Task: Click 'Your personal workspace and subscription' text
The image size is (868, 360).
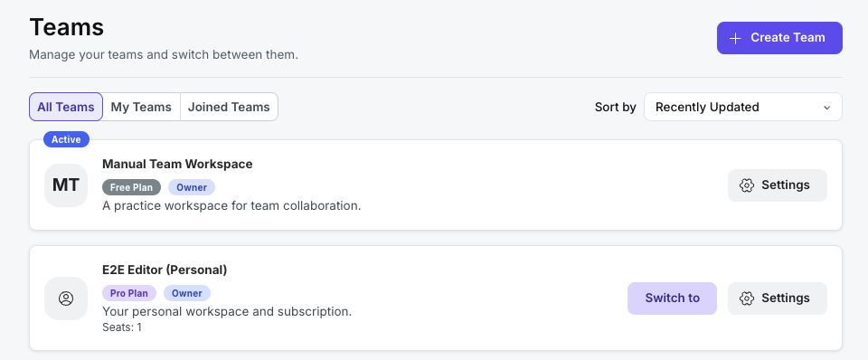Action: [x=227, y=312]
